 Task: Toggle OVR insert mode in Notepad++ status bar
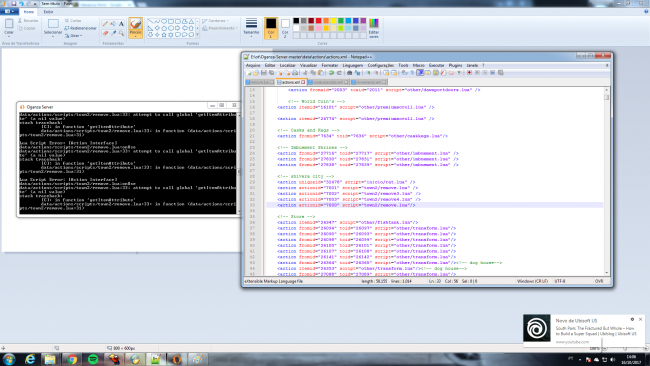click(599, 281)
